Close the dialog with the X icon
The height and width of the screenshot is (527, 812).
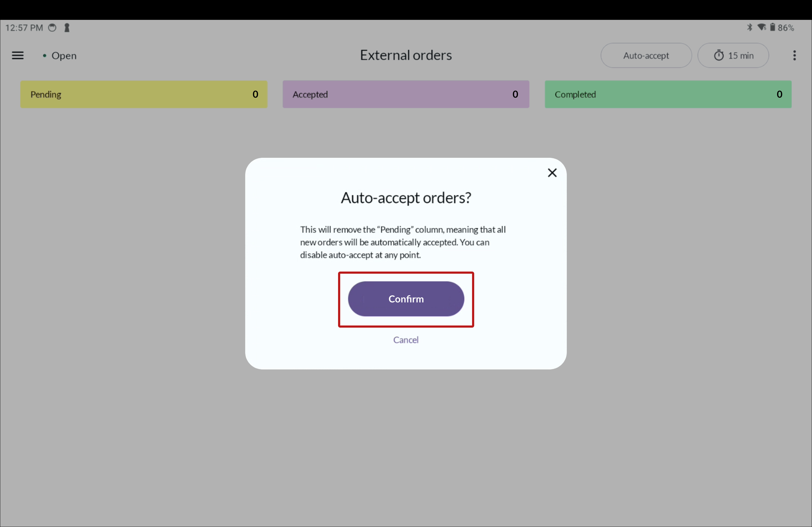click(552, 173)
